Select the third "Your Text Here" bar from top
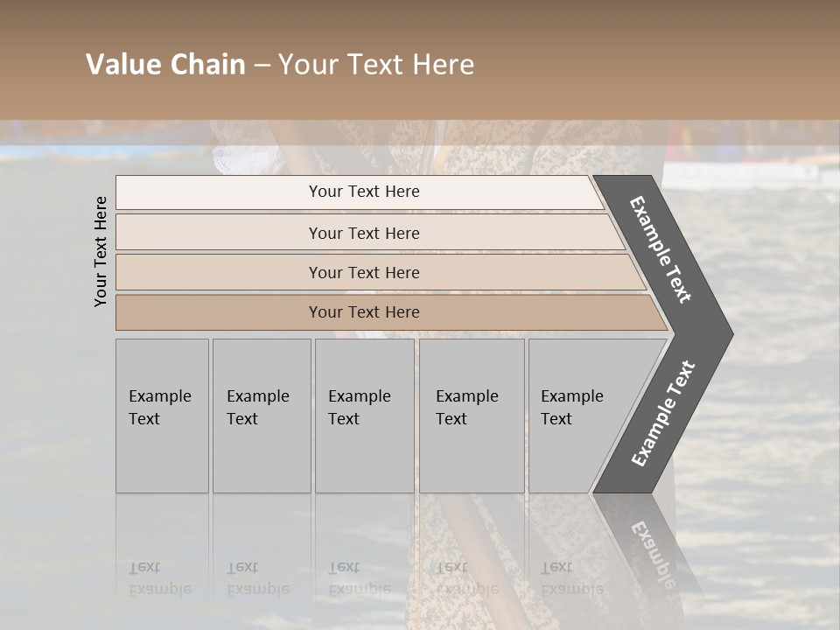 click(x=363, y=272)
